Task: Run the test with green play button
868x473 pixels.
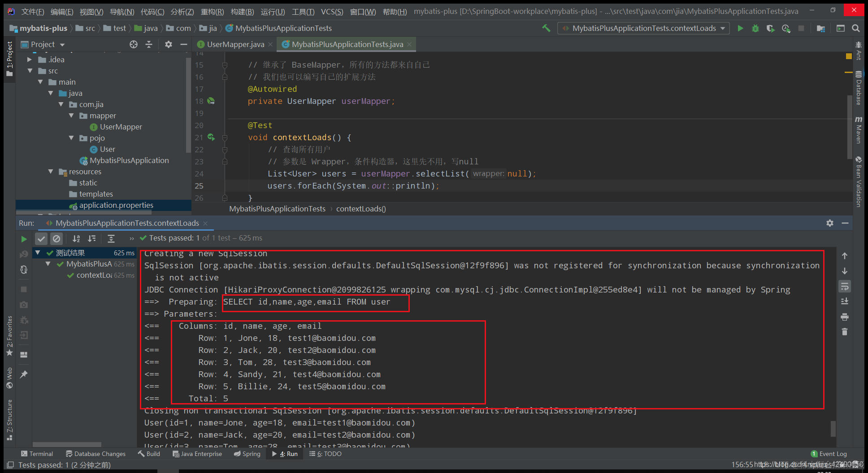Action: (740, 28)
